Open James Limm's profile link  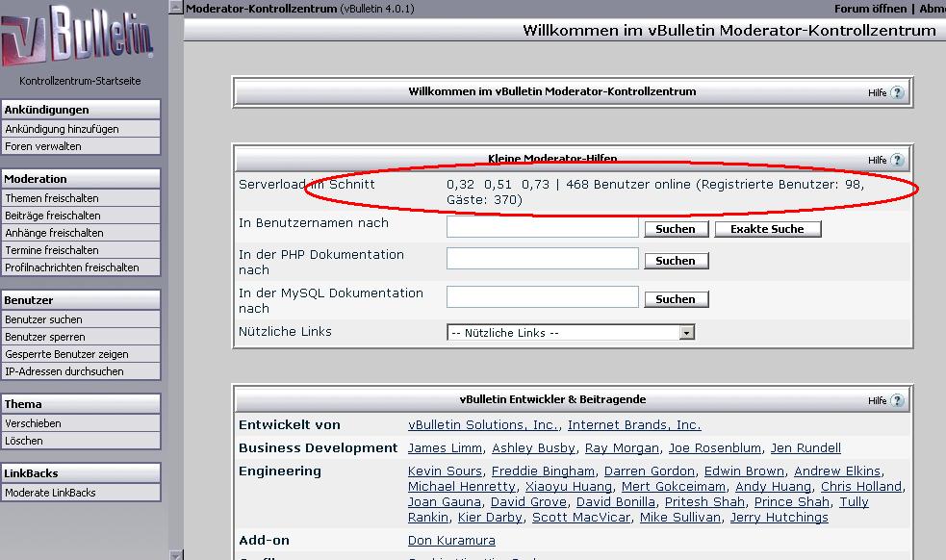pyautogui.click(x=445, y=448)
